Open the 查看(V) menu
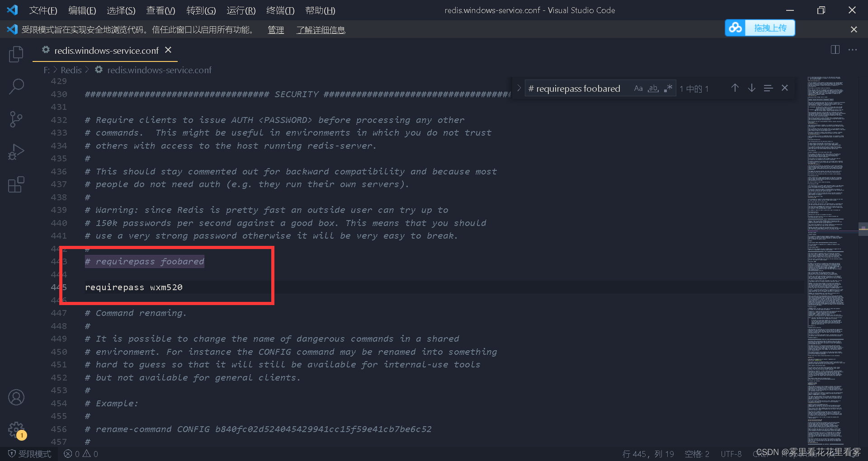 (160, 10)
